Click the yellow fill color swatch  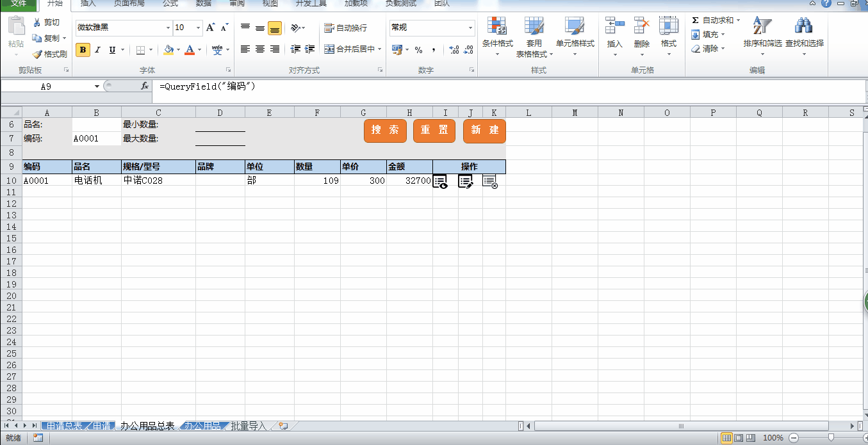pyautogui.click(x=168, y=50)
